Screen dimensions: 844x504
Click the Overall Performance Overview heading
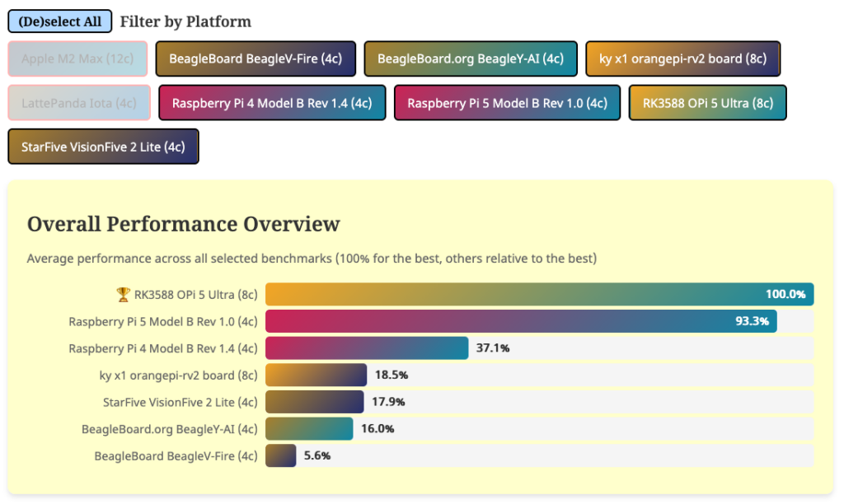[184, 224]
